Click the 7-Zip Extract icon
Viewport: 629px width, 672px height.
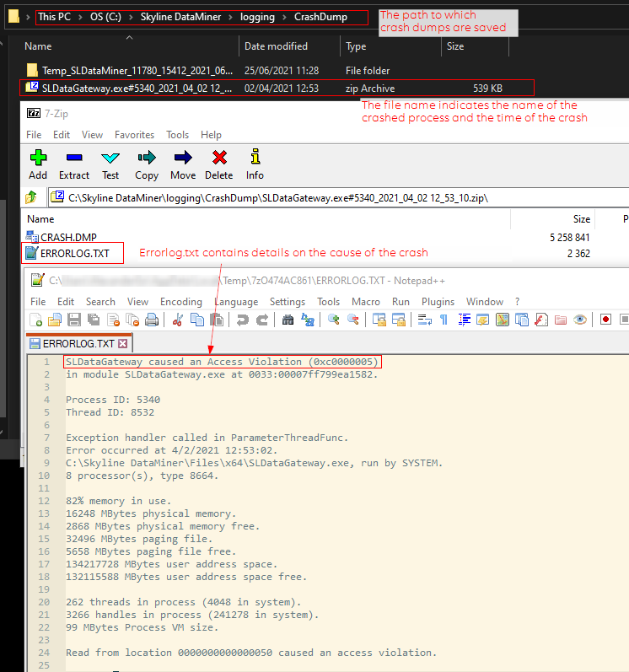point(74,159)
